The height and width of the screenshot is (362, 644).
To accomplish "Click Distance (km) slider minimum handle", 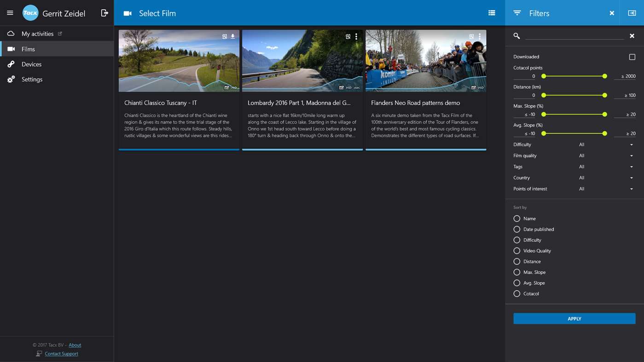I will click(x=544, y=95).
